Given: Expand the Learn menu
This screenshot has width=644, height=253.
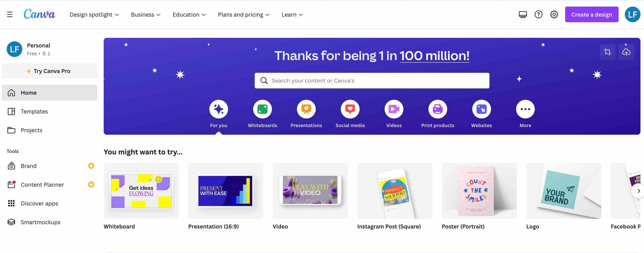Looking at the screenshot, I should coord(292,14).
